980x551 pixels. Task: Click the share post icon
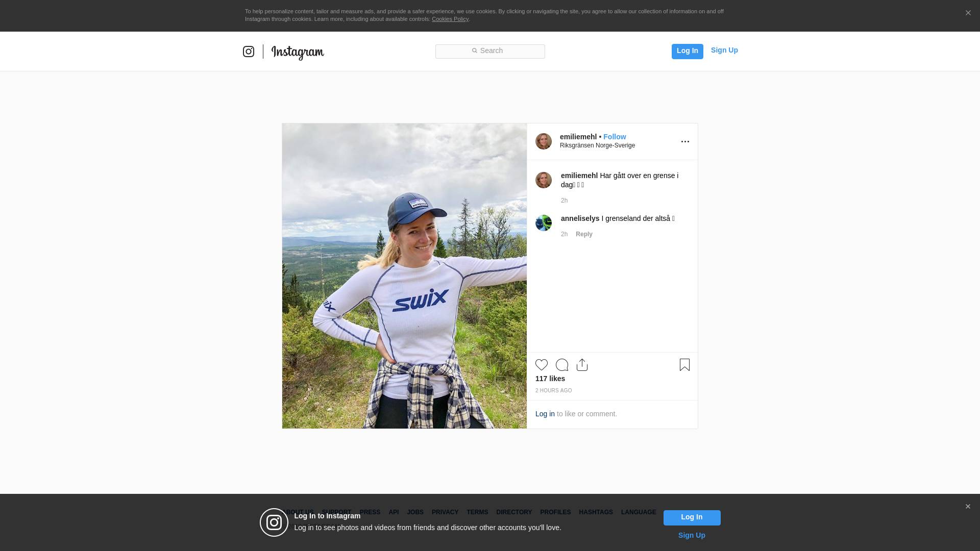tap(582, 365)
